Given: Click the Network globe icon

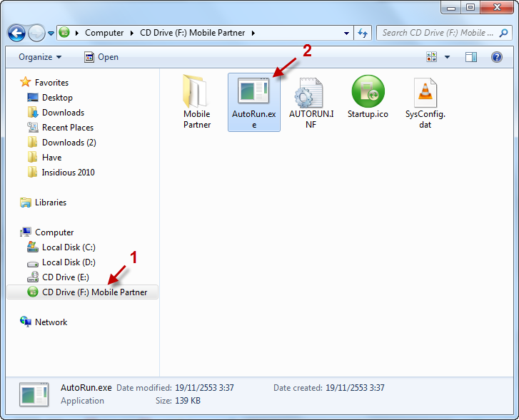Looking at the screenshot, I should pos(26,321).
